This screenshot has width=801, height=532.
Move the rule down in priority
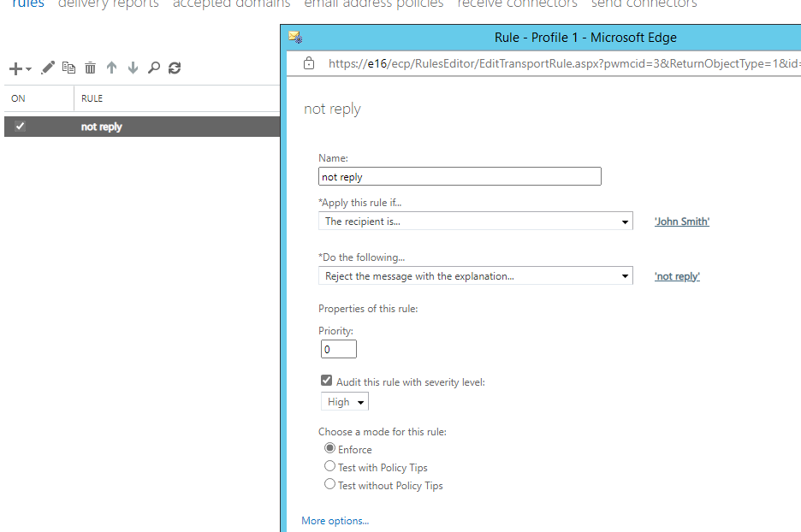click(x=133, y=68)
